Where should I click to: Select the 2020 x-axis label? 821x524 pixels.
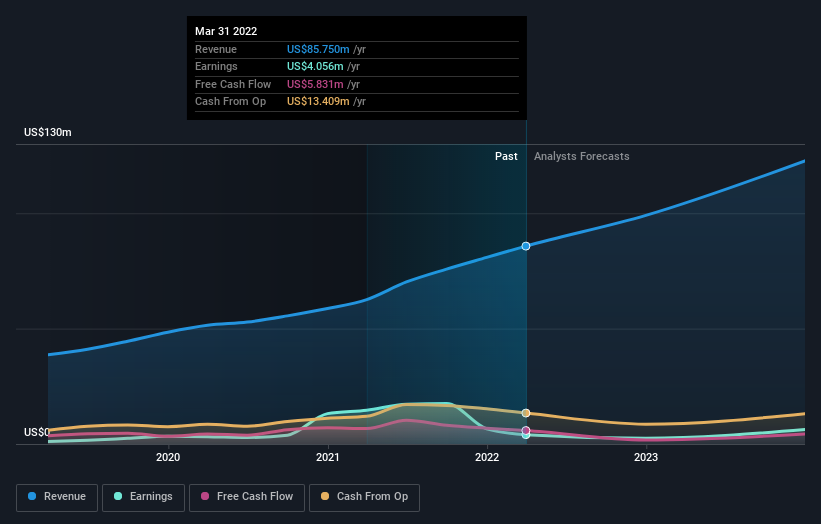(x=168, y=458)
